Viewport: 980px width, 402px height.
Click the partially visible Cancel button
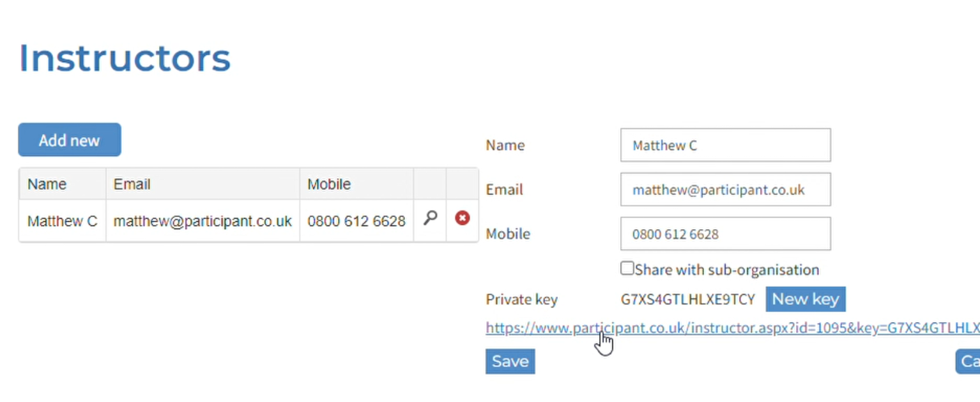click(969, 361)
